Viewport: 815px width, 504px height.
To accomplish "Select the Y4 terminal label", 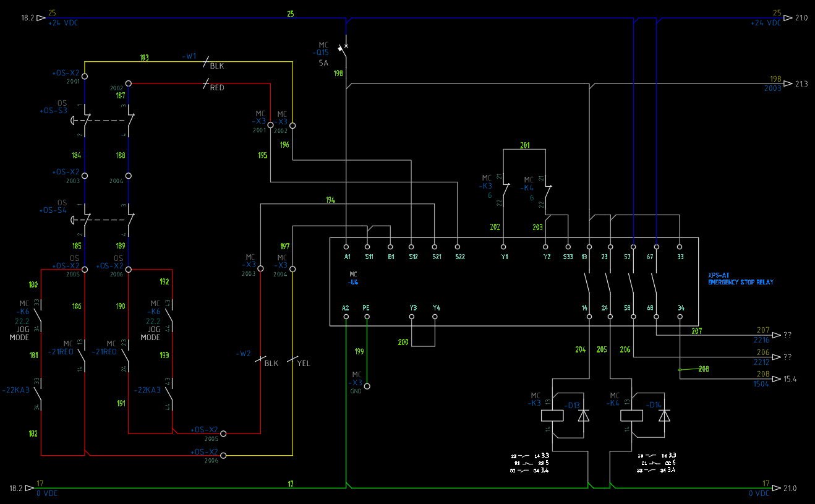I will click(437, 307).
